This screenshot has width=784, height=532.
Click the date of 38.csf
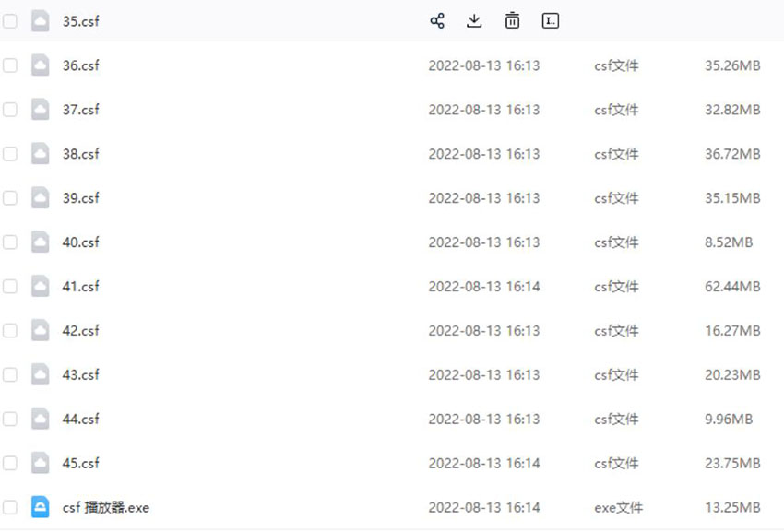tap(484, 153)
